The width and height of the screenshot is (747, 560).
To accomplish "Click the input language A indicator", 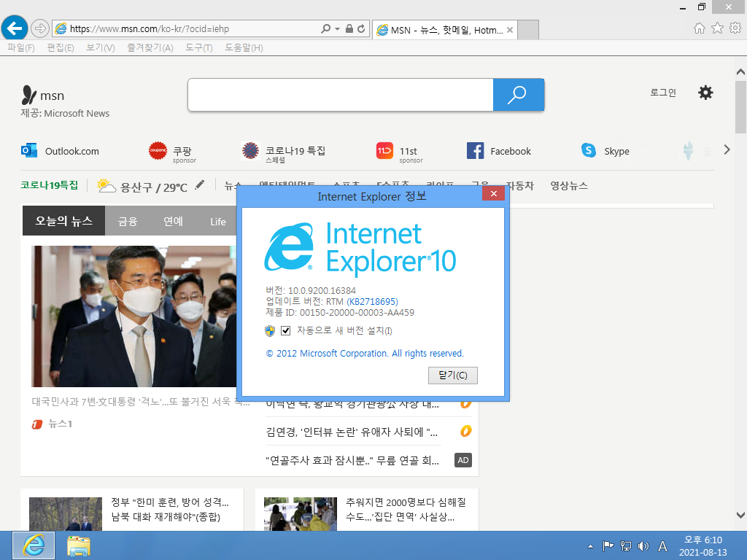I will 662,546.
